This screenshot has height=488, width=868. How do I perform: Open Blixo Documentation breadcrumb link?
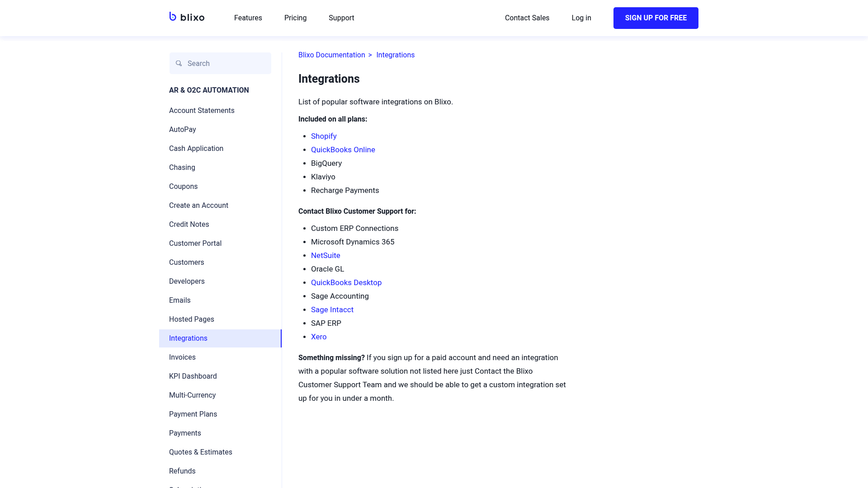[x=331, y=55]
